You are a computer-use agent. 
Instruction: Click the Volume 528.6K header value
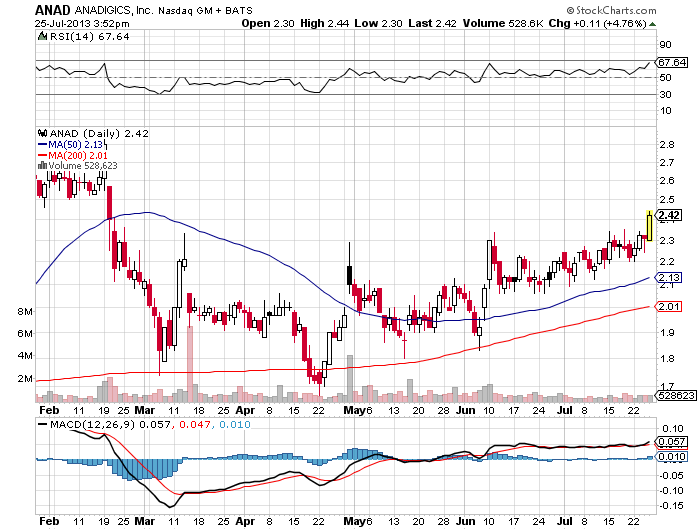point(503,23)
